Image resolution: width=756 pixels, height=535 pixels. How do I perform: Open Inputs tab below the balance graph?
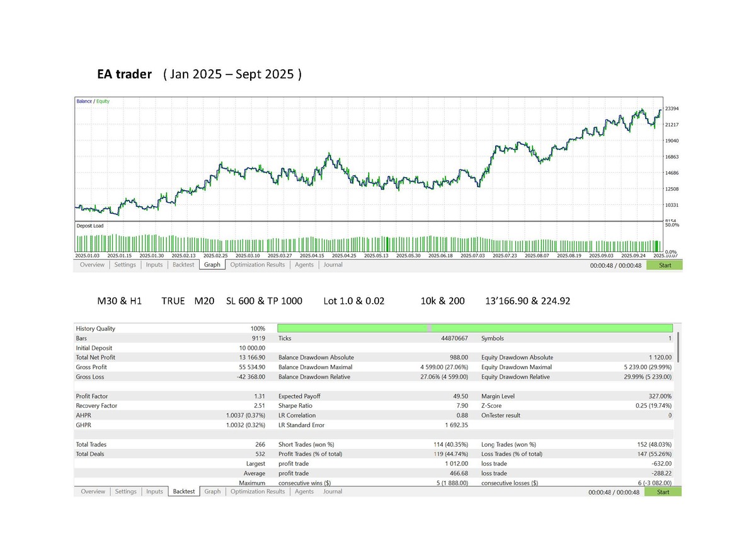click(x=154, y=265)
